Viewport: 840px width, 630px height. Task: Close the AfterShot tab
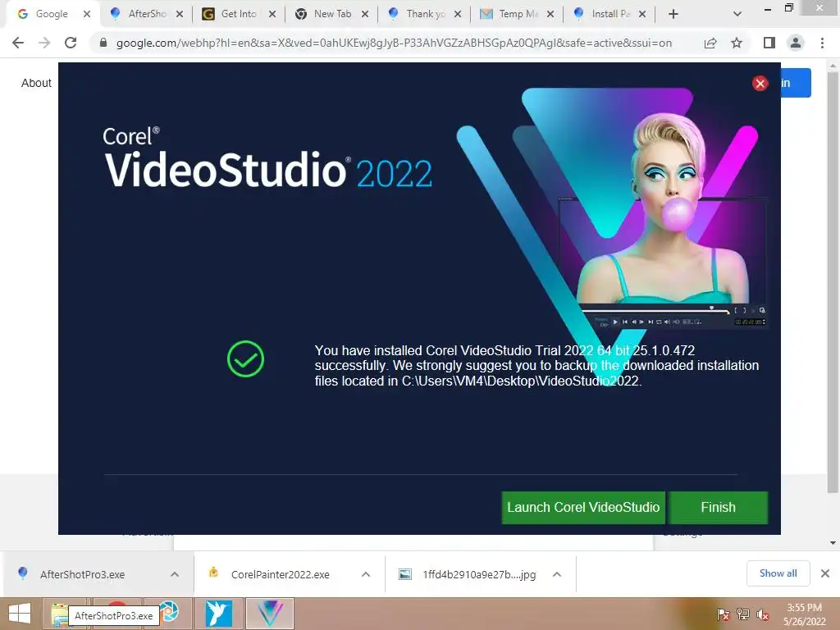tap(180, 14)
